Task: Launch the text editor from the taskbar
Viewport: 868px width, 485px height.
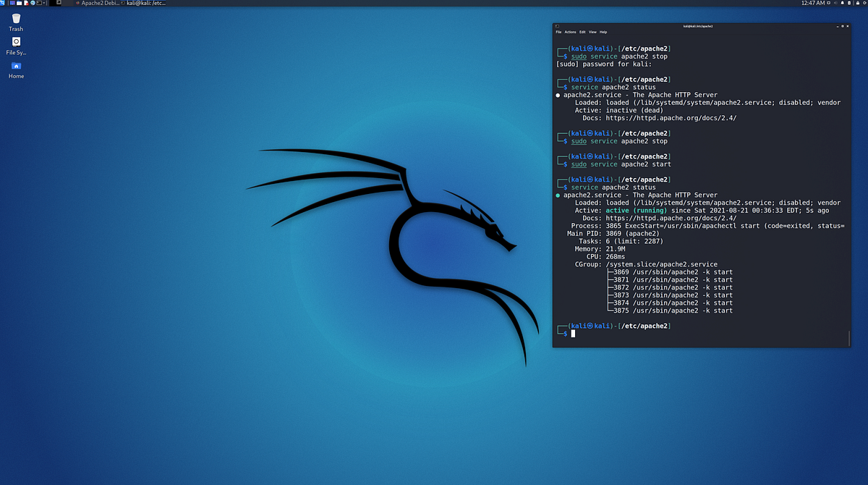Action: point(26,3)
